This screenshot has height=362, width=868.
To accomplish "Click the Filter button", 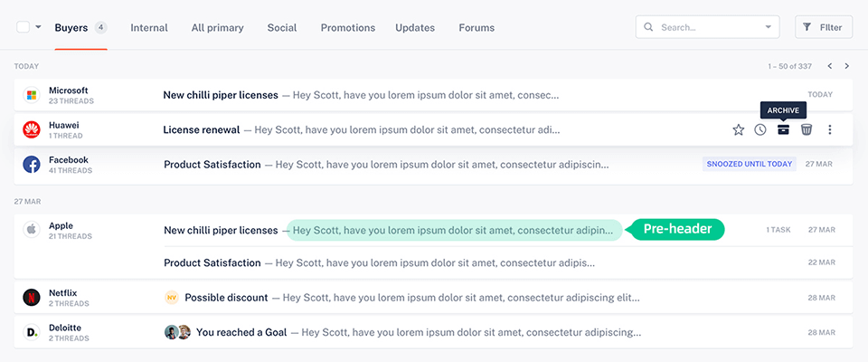I will point(823,27).
